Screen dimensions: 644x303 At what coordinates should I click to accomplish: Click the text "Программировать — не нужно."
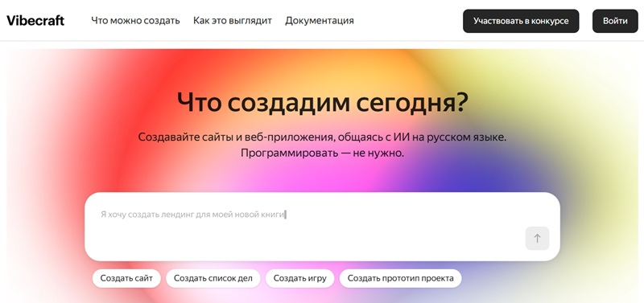coord(322,154)
